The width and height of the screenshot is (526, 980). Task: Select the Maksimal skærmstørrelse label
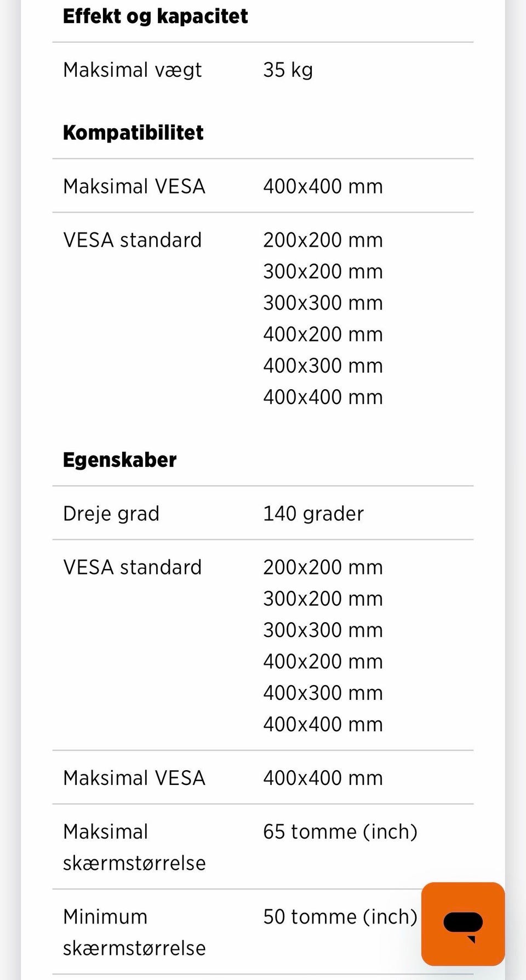coord(134,847)
